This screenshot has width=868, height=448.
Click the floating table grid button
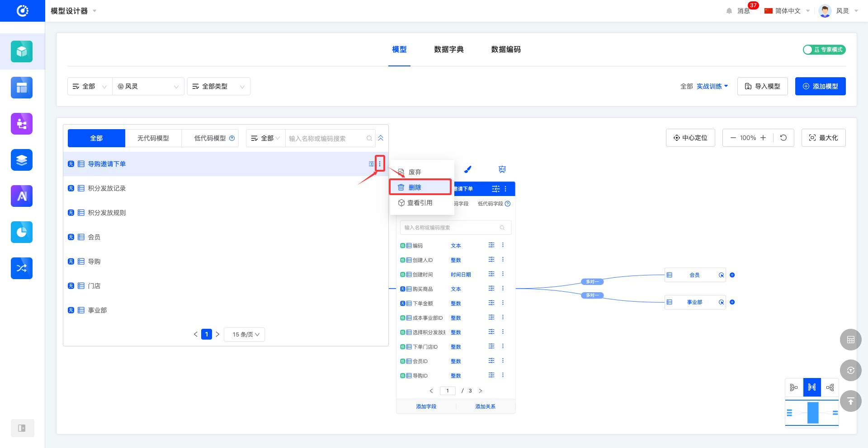coord(851,340)
